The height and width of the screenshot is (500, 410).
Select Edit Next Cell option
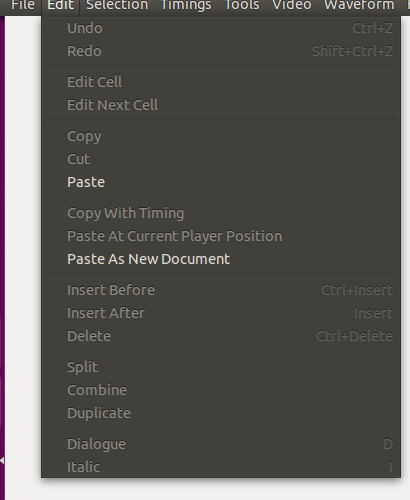pos(221,105)
